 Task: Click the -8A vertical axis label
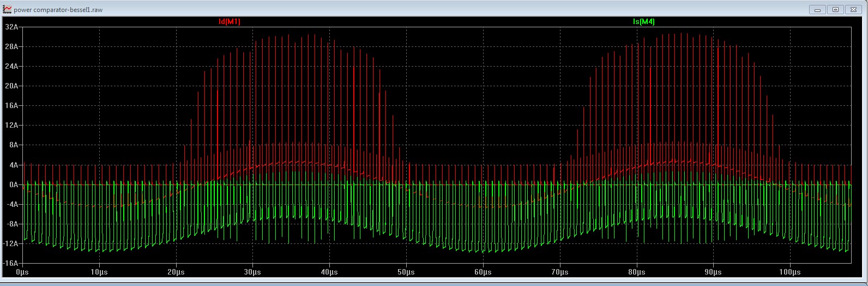(x=13, y=224)
